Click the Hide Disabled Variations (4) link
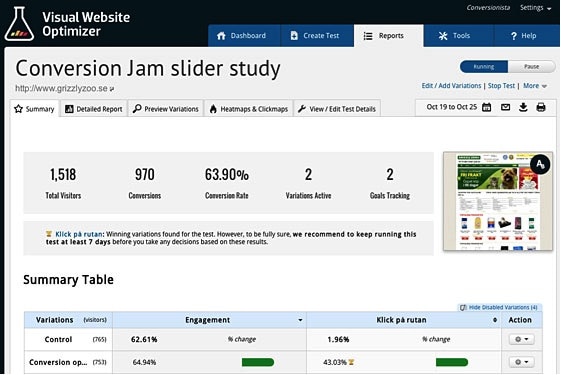This screenshot has width=561, height=375. tap(500, 307)
